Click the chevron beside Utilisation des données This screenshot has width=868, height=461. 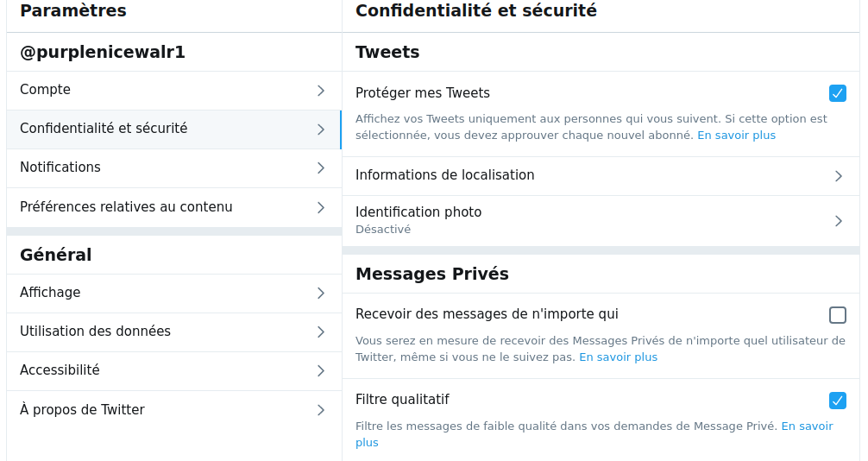pos(321,332)
